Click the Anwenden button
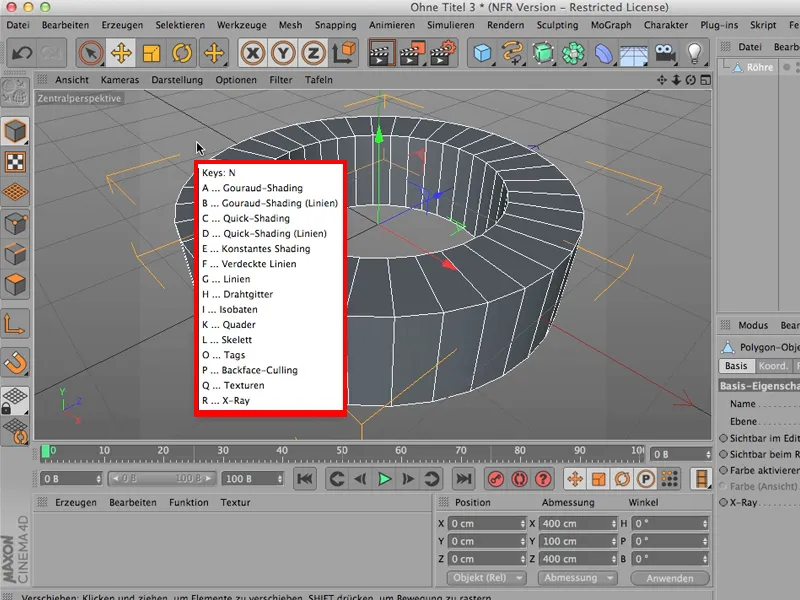The width and height of the screenshot is (800, 600). (x=670, y=579)
